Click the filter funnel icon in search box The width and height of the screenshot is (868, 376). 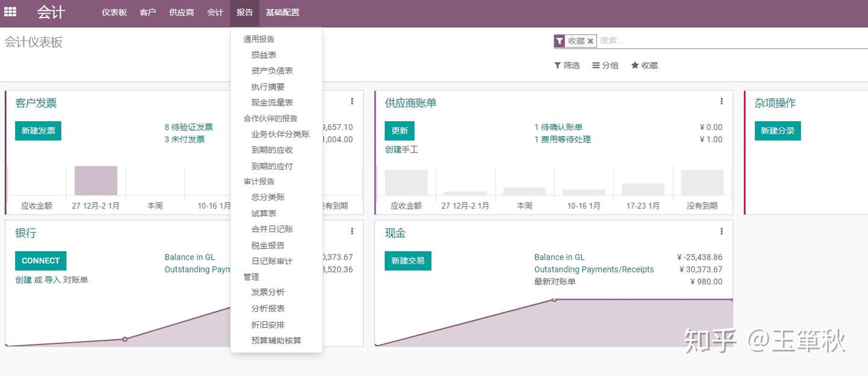pyautogui.click(x=560, y=41)
